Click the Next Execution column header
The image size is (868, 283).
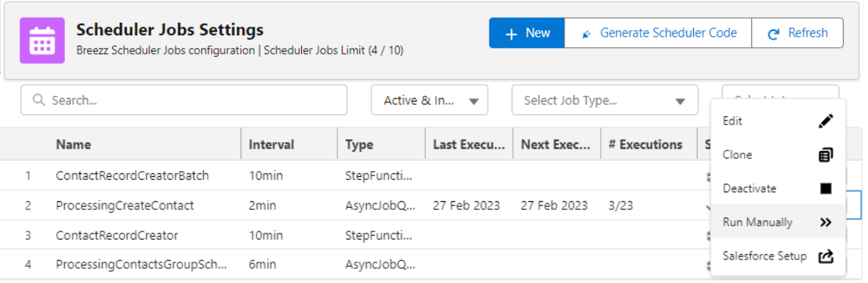click(556, 144)
